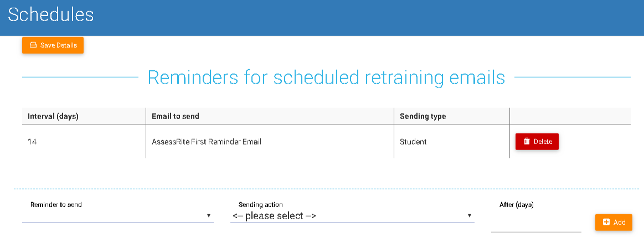Expand the Sending action select box
Screen dimensions: 644x248
coord(352,215)
